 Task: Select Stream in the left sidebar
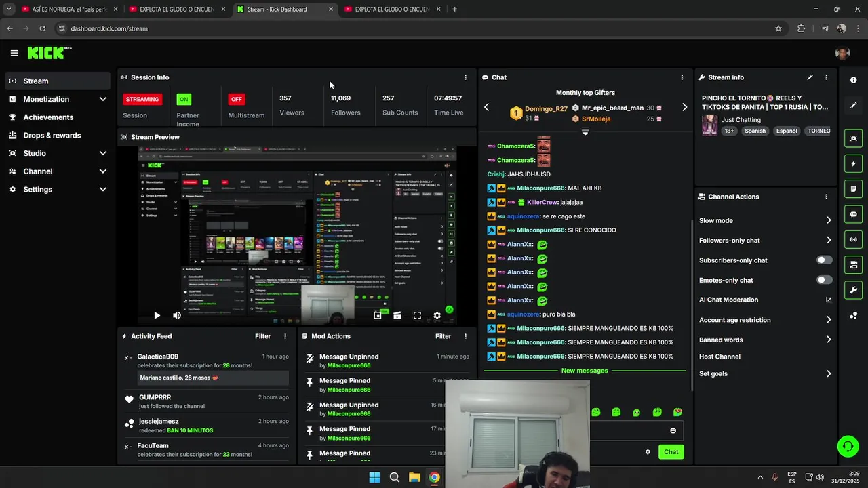pos(57,81)
